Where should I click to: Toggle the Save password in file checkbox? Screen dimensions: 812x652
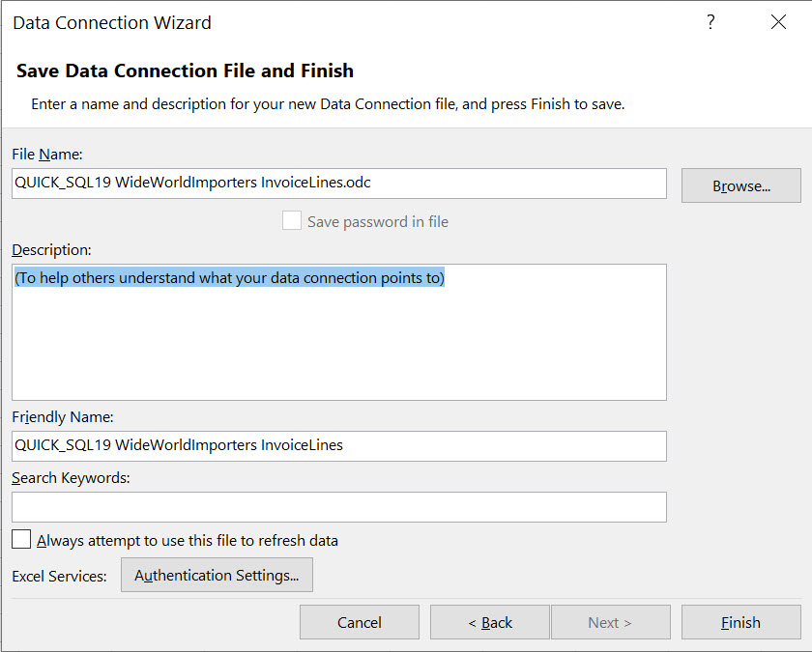coord(292,221)
